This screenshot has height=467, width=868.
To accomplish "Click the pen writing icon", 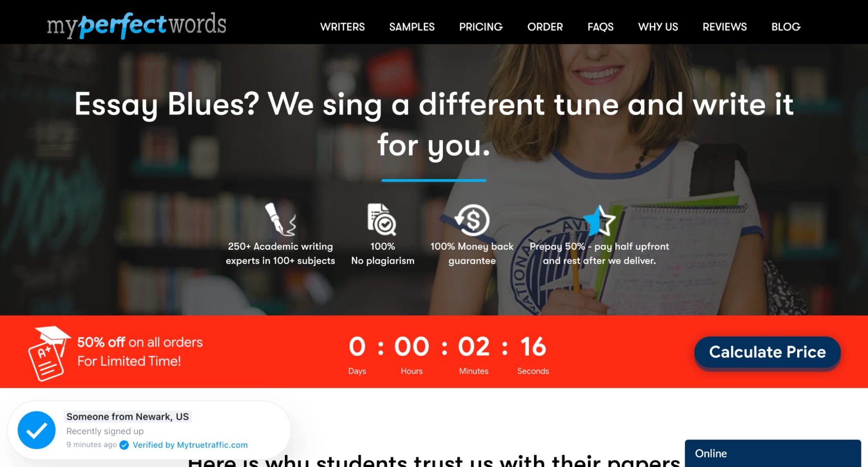I will (x=280, y=219).
